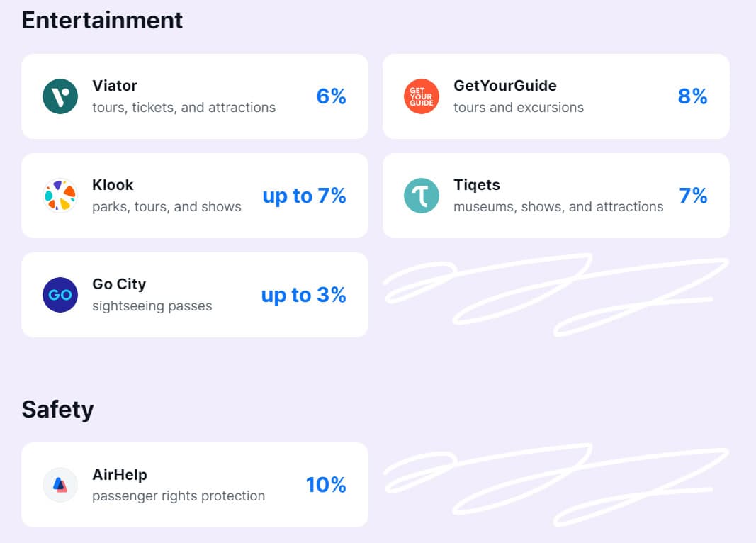Click the Go City blue GO icon
This screenshot has height=543, width=756.
(61, 295)
